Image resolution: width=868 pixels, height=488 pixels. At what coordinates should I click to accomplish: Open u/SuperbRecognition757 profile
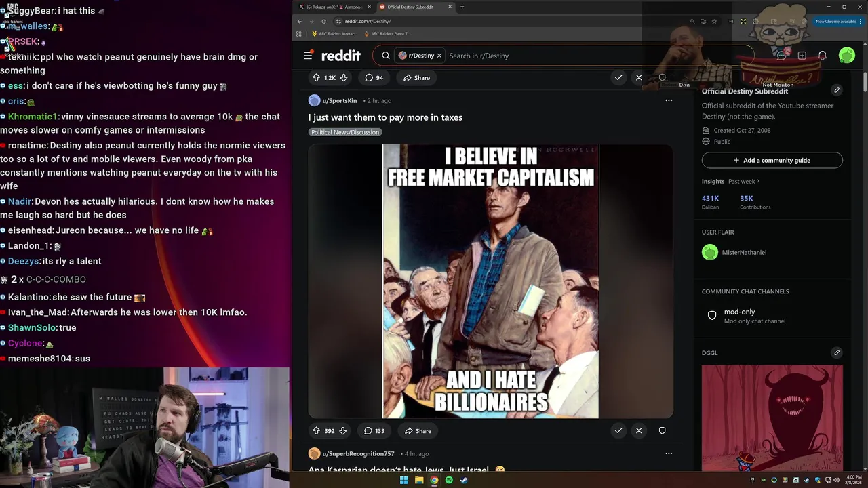[358, 453]
